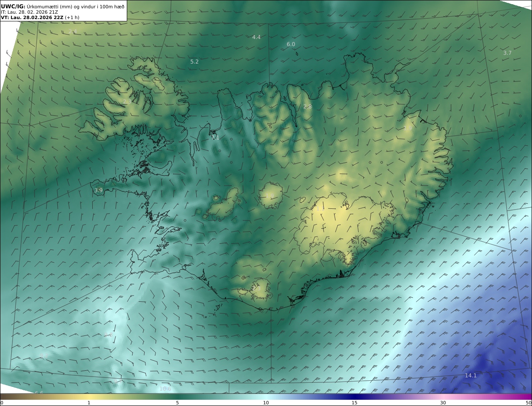
Task: Click the UWC/IG Úrkomumætti title text
Action: (62, 6)
